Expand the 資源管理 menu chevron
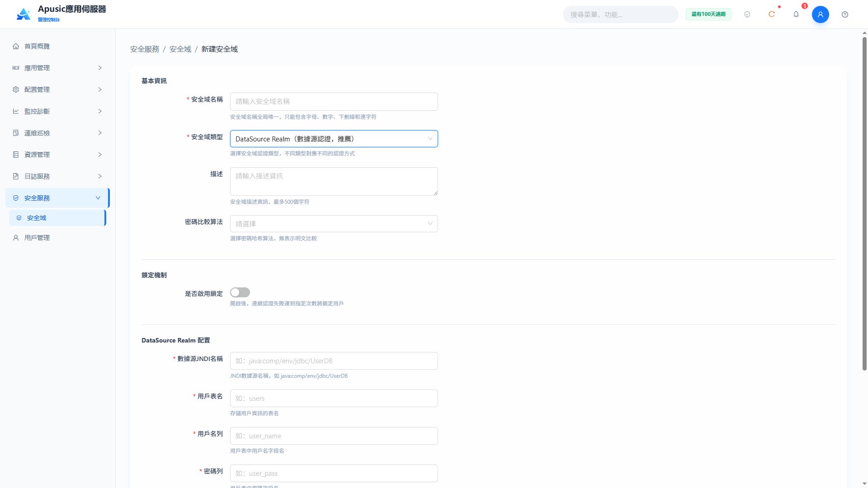Viewport: 868px width, 488px height. pyautogui.click(x=100, y=155)
